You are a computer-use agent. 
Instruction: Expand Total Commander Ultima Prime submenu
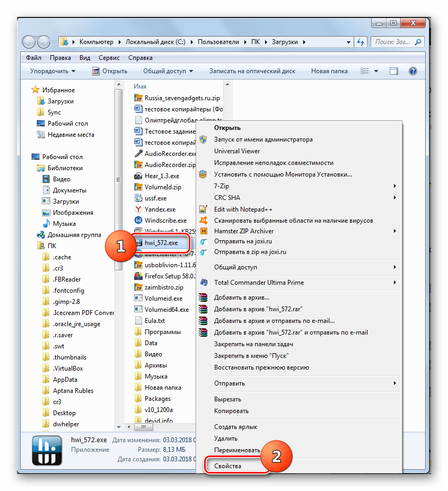(x=395, y=283)
